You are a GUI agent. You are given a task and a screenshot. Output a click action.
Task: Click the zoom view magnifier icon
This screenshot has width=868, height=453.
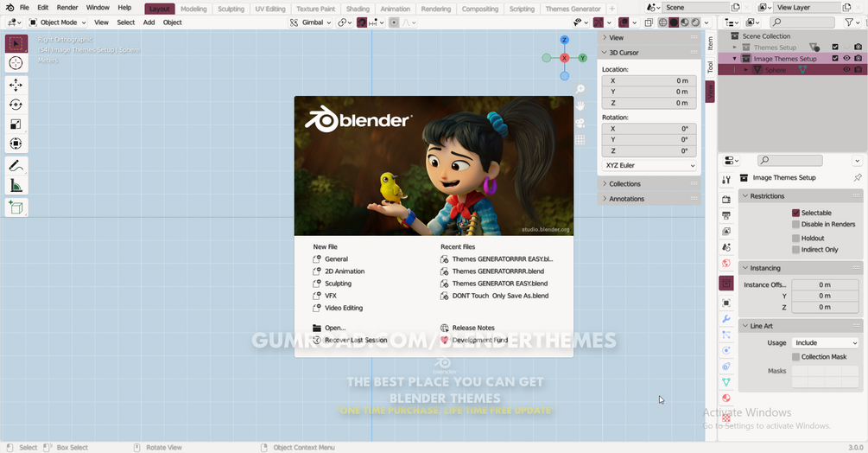tap(580, 89)
